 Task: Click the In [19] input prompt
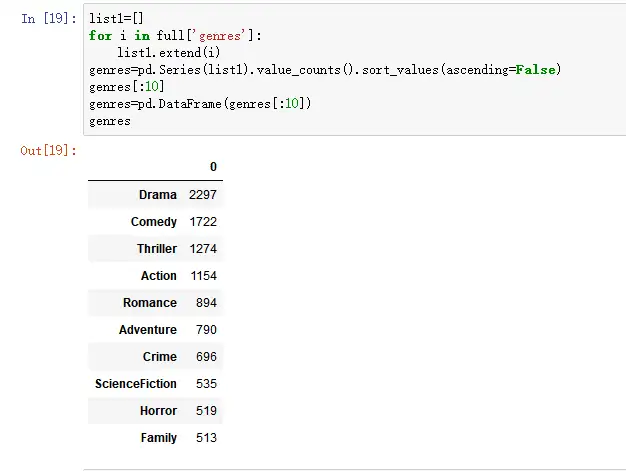[49, 18]
